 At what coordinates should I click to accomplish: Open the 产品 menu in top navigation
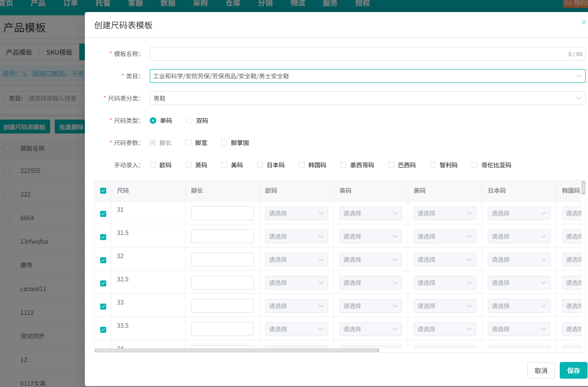pyautogui.click(x=38, y=3)
